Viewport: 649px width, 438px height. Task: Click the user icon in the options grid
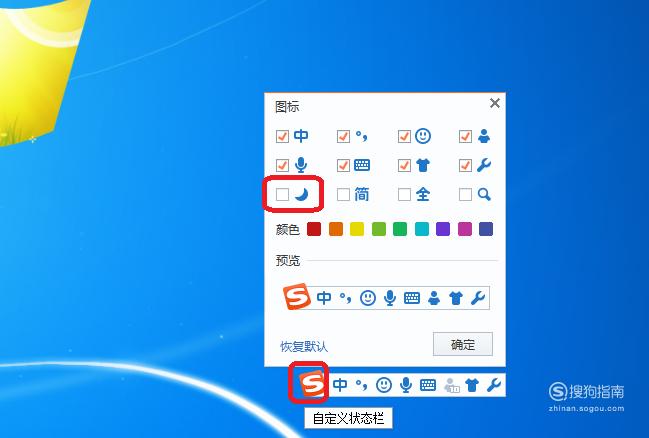coord(483,136)
